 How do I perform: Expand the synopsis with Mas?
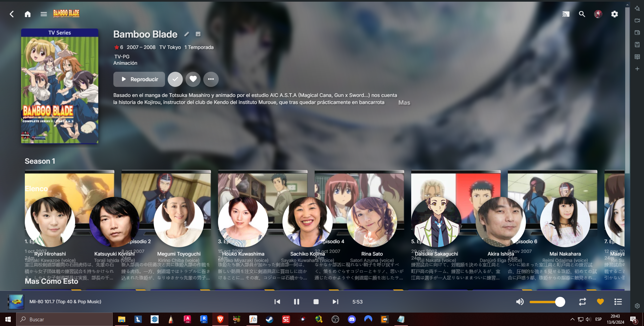tap(404, 103)
